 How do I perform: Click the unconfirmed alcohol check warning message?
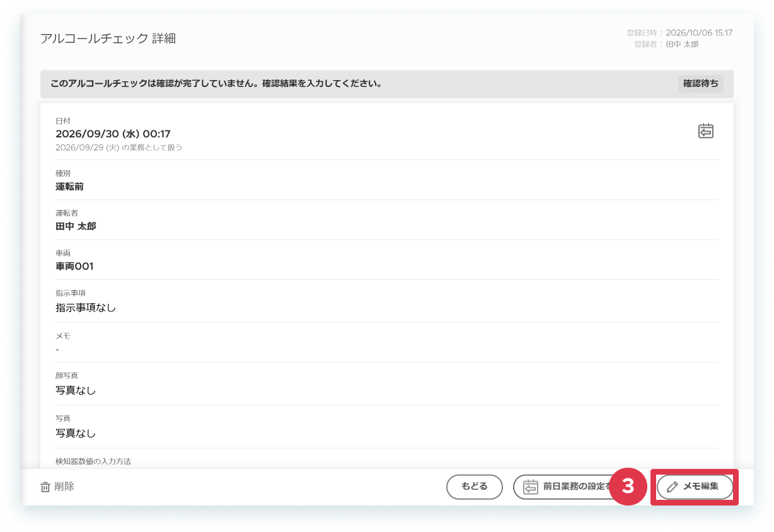coord(216,83)
